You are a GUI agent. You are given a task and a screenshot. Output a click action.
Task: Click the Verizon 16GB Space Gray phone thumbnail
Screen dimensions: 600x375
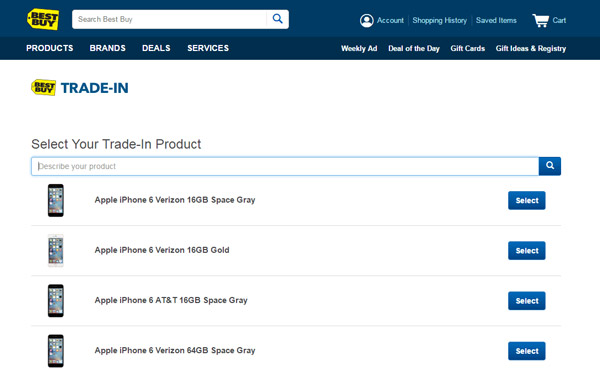point(56,201)
